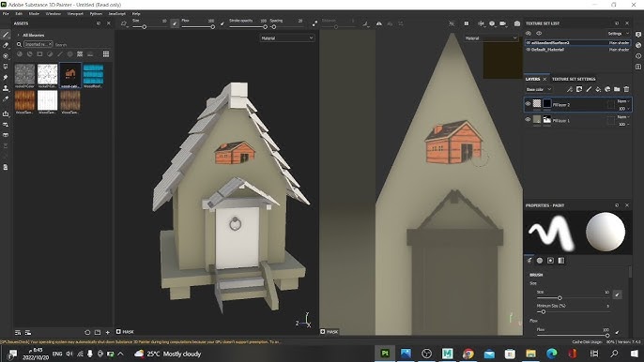
Task: Open blend mode dropdown for Fill layer 1
Action: coord(623,117)
